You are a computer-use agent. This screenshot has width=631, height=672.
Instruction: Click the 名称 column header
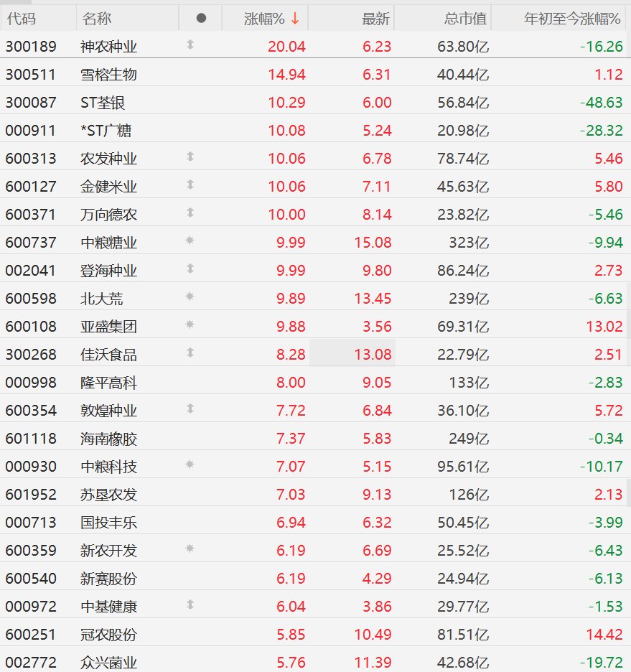pos(96,19)
